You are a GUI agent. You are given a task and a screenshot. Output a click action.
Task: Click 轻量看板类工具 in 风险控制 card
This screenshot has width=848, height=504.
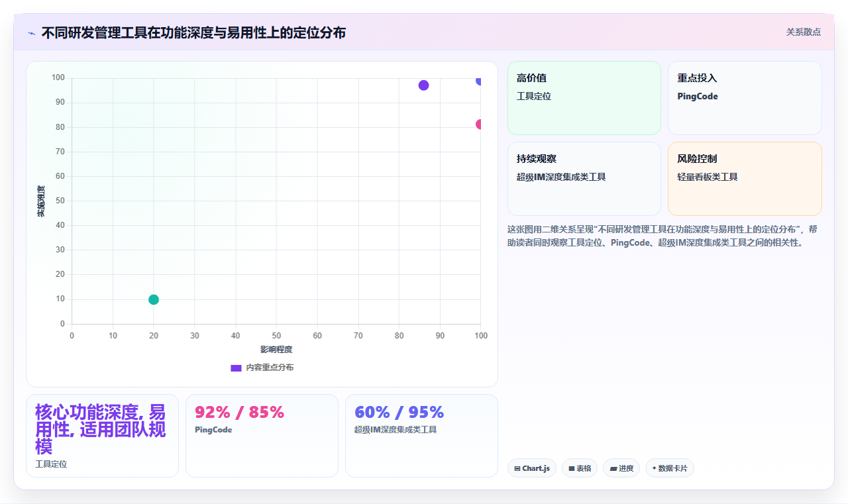click(x=708, y=177)
